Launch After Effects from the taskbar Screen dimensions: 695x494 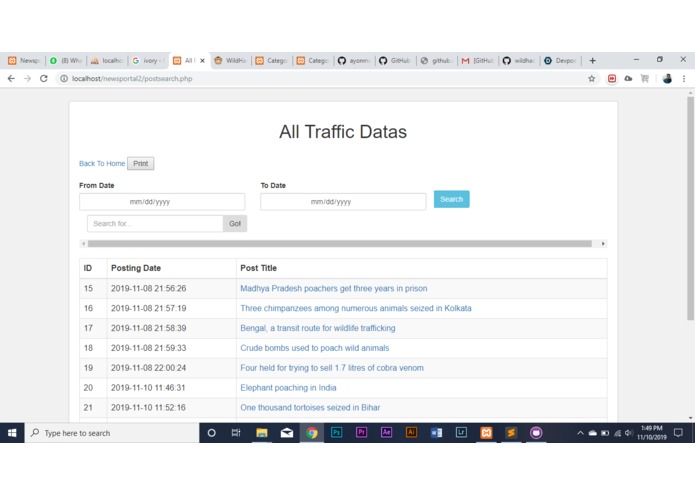386,433
